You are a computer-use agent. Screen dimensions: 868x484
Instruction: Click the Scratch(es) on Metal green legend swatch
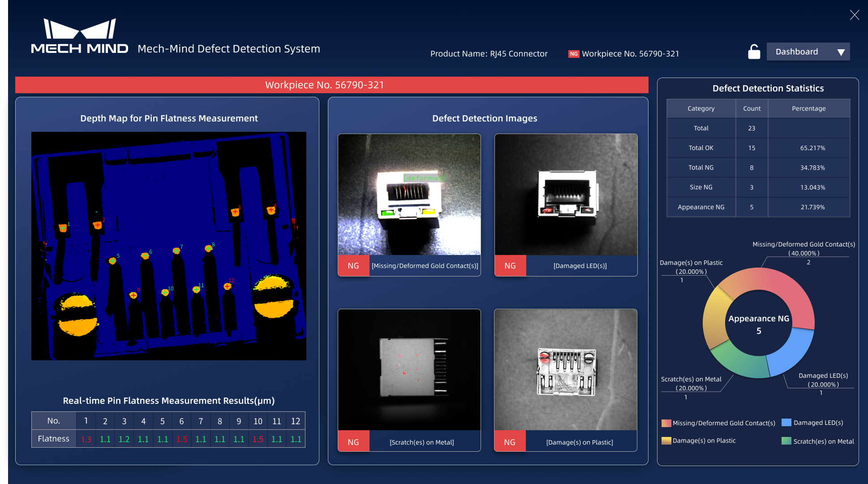(x=786, y=441)
